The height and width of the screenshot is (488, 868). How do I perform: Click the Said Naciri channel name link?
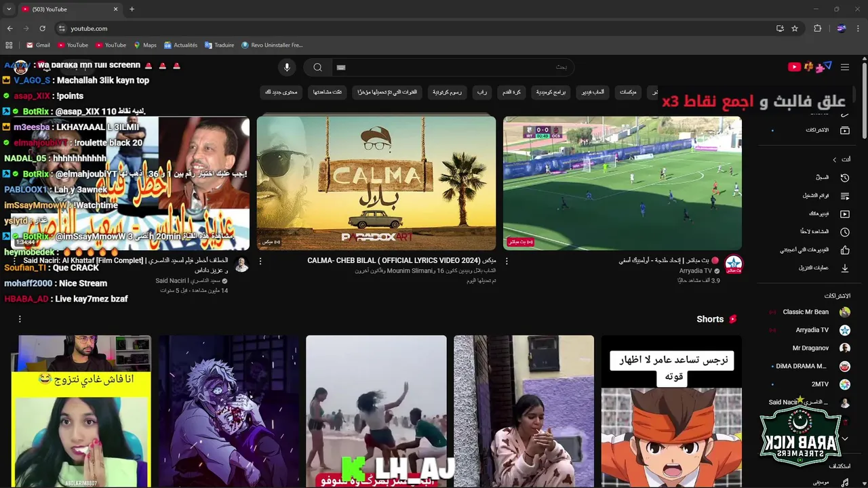(186, 281)
